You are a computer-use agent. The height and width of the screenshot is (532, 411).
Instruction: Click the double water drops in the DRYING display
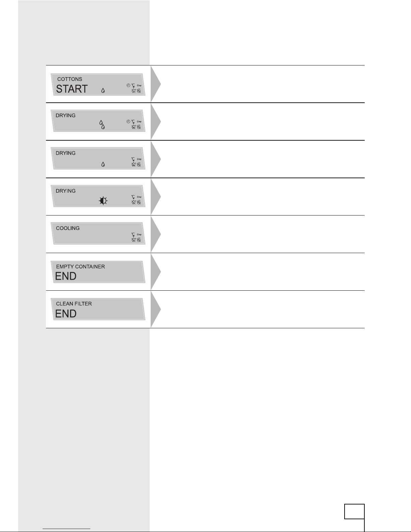click(x=102, y=125)
